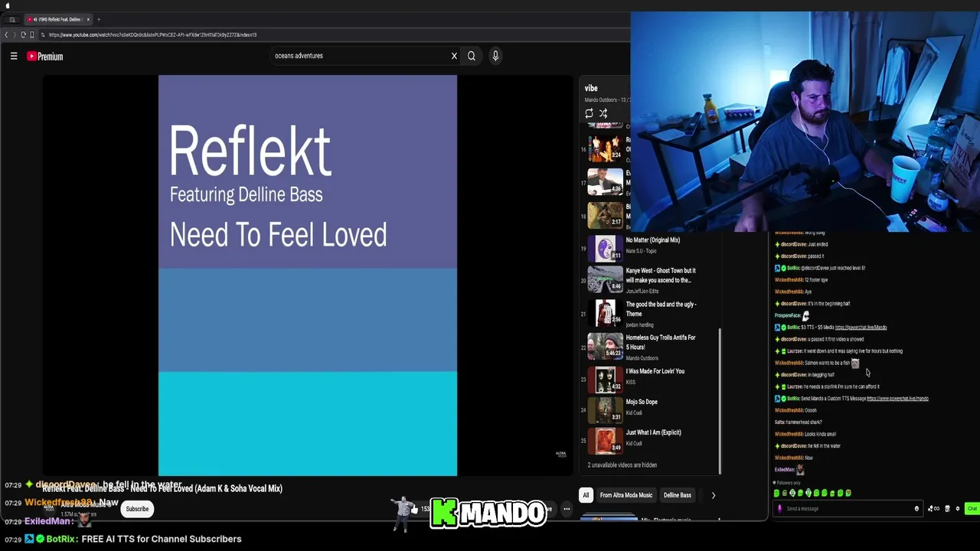Click 'discordDavee: he fell in the water' message
This screenshot has height=551, width=980.
click(808, 446)
